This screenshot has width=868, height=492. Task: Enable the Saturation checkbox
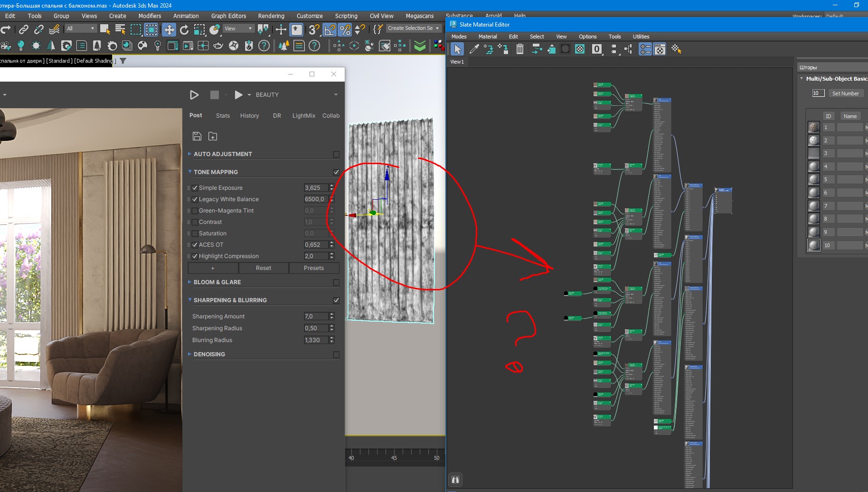[x=195, y=233]
